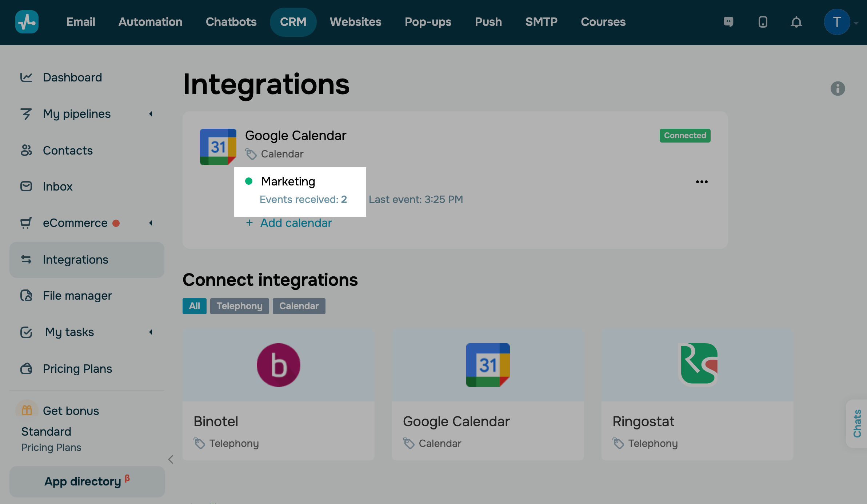Select the All filter tag

pos(194,306)
